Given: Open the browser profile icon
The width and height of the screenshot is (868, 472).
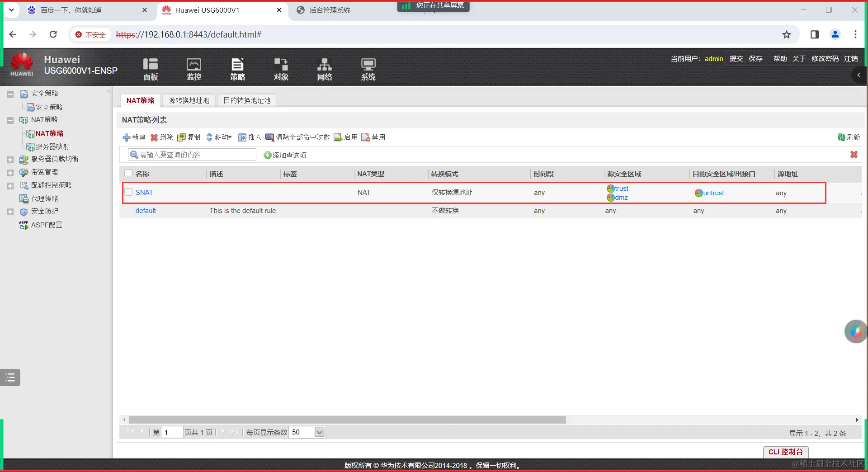Looking at the screenshot, I should pyautogui.click(x=835, y=34).
